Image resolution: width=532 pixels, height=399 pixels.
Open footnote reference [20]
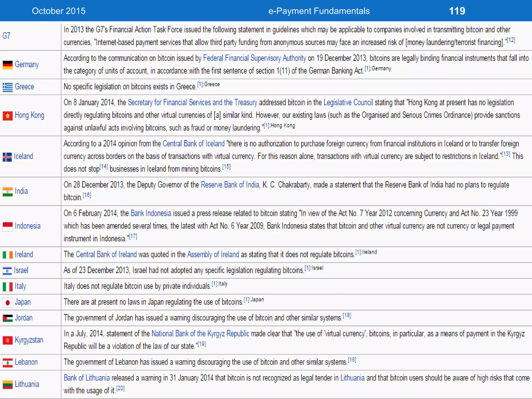pos(121,389)
